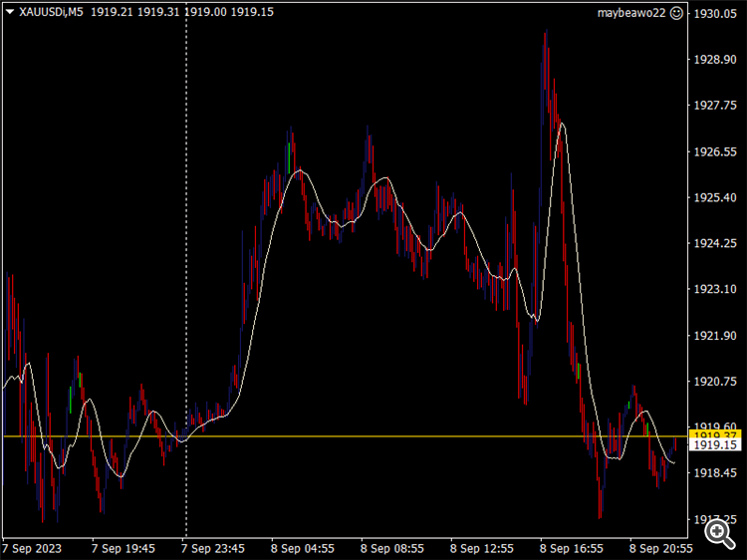Click the maybeawo22 expert advisor name

631,13
